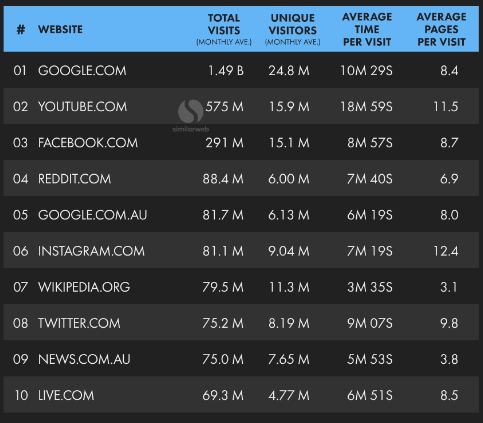Click the # rank column header

point(21,29)
